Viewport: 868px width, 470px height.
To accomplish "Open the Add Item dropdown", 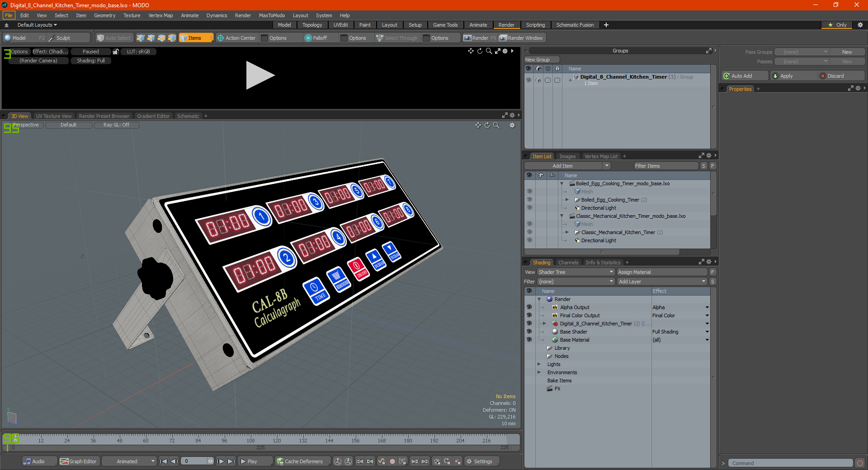I will (567, 166).
